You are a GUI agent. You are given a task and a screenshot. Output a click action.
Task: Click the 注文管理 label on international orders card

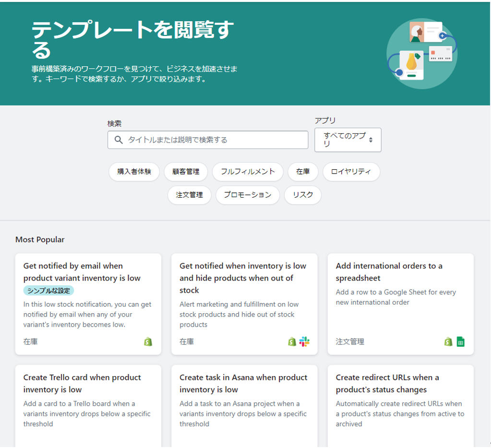350,342
